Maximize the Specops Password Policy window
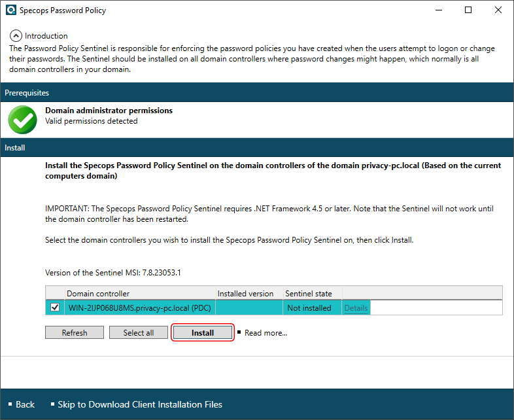Image resolution: width=514 pixels, height=420 pixels. point(468,10)
